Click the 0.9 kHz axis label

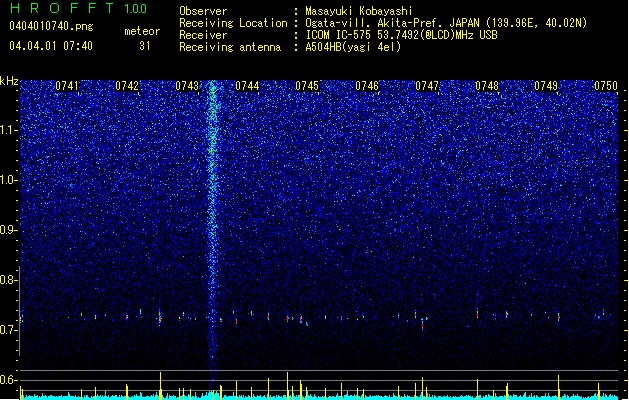pos(9,230)
